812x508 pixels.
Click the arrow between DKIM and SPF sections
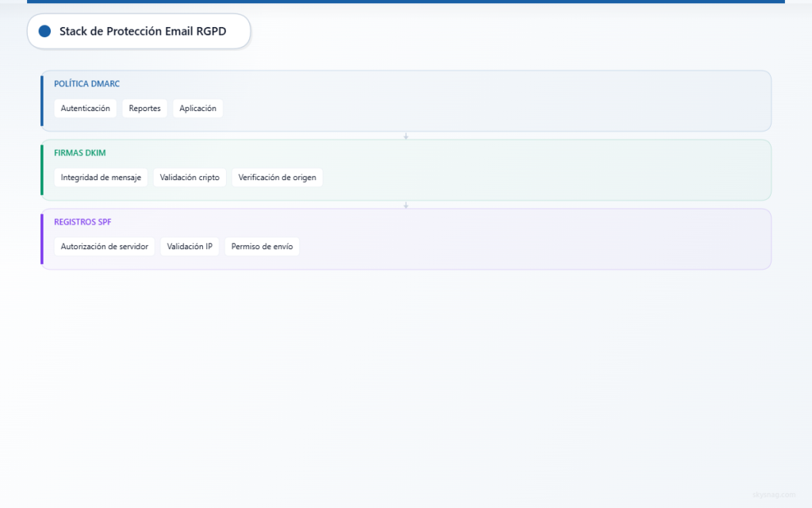click(406, 204)
